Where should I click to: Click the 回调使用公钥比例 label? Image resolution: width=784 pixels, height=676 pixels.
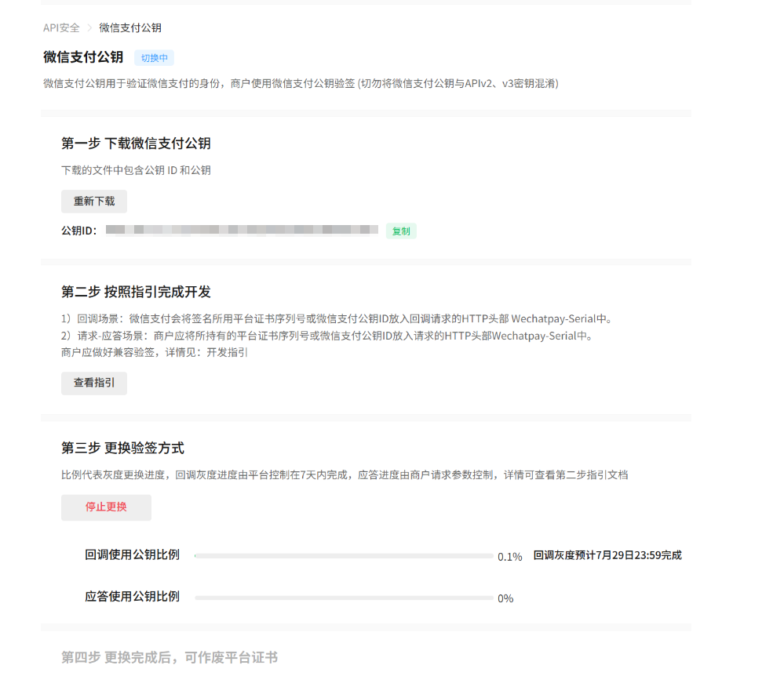click(x=132, y=555)
